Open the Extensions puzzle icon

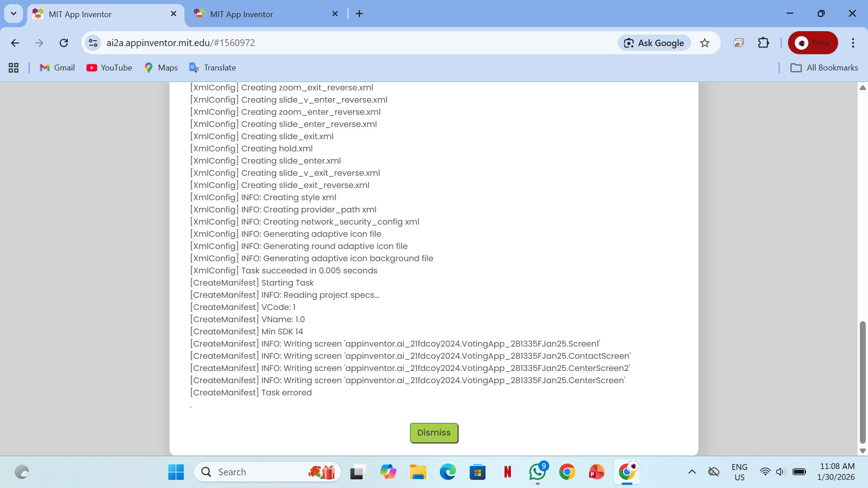click(763, 43)
